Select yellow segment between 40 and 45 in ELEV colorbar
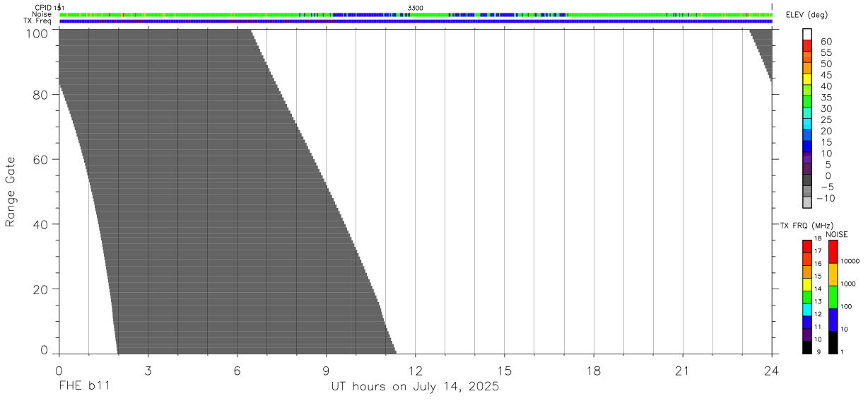The image size is (868, 401). tap(807, 79)
